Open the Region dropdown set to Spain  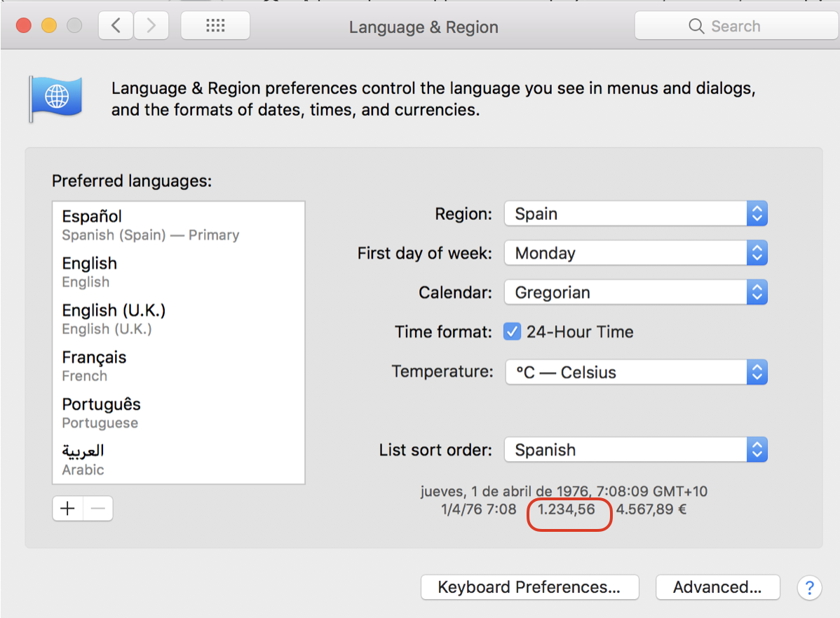pyautogui.click(x=635, y=214)
